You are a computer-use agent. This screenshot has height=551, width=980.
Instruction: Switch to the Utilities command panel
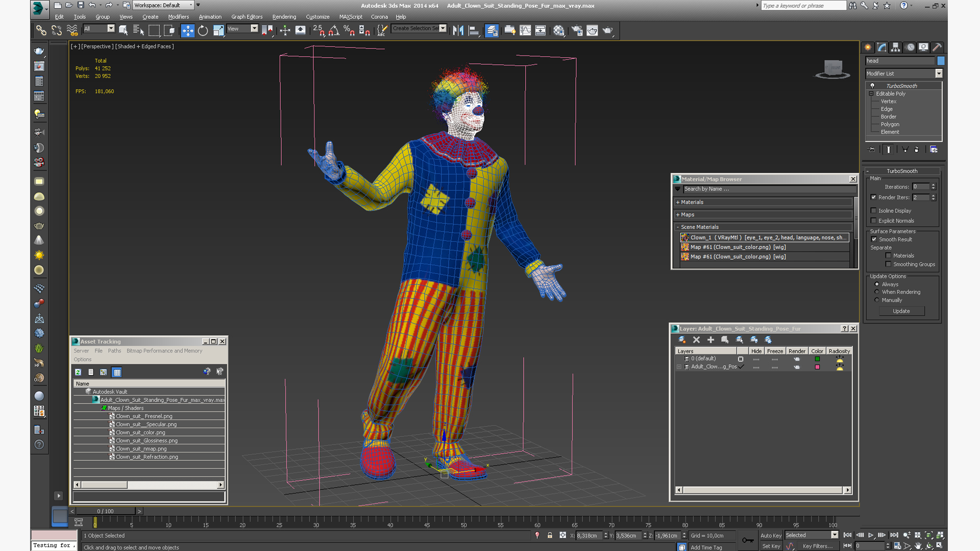point(937,47)
